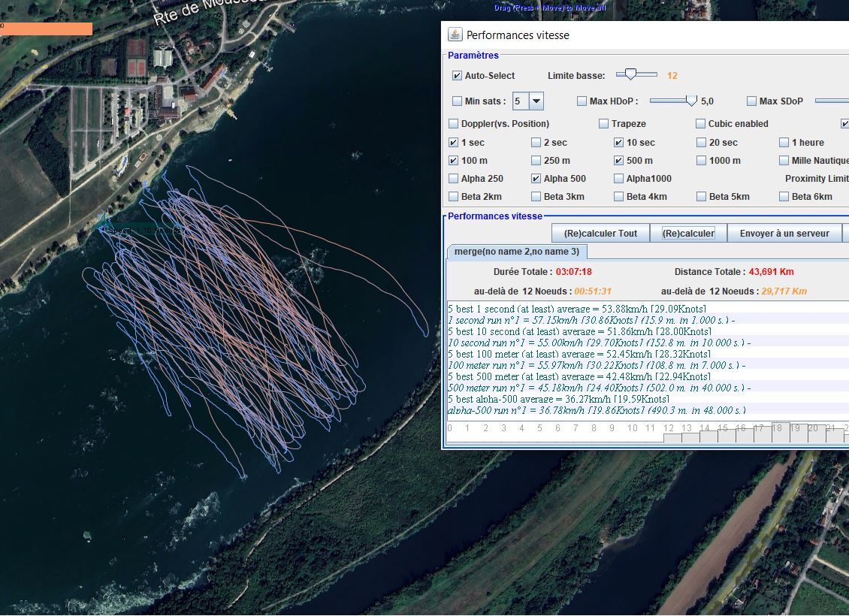Enable the Trapeze option
Image resolution: width=849 pixels, height=616 pixels.
point(604,124)
